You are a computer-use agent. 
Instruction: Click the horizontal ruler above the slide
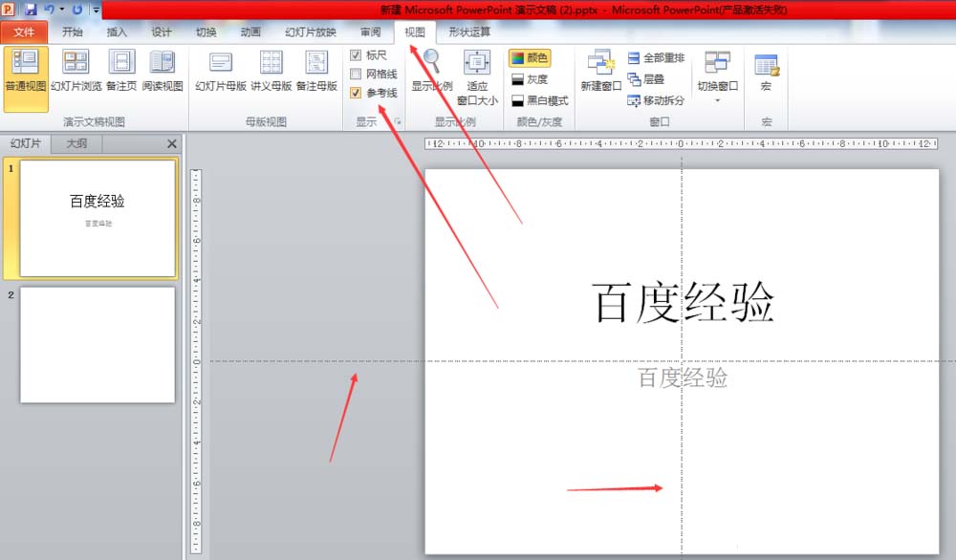681,143
